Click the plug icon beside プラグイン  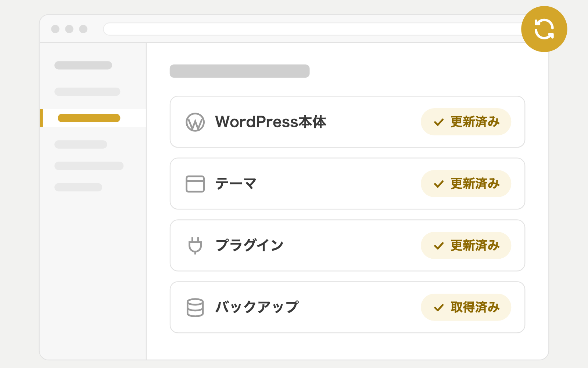click(195, 245)
